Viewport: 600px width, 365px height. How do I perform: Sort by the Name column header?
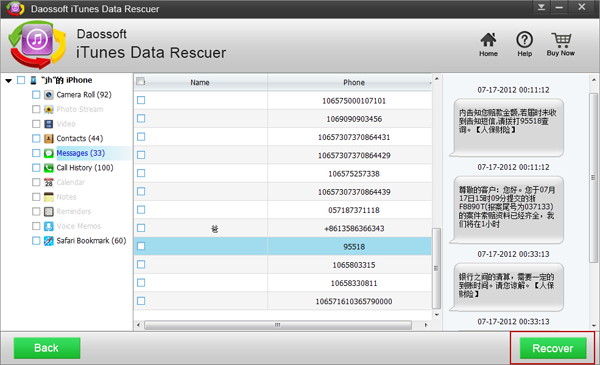(x=201, y=82)
